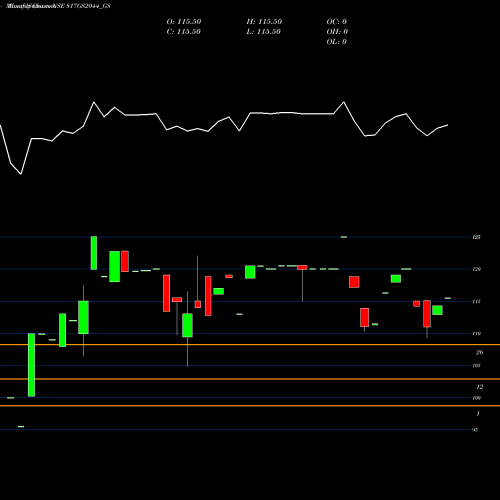Click the 95 price axis label
Viewport: 500px width, 500px height.
[475, 430]
